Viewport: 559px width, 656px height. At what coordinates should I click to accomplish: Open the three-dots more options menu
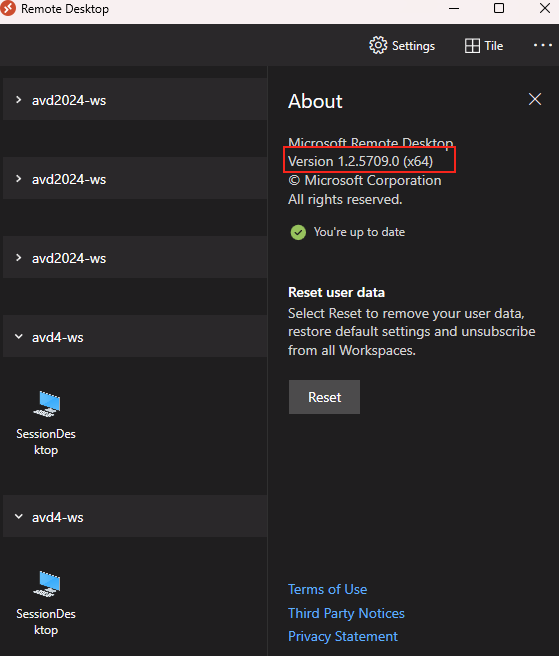point(543,45)
